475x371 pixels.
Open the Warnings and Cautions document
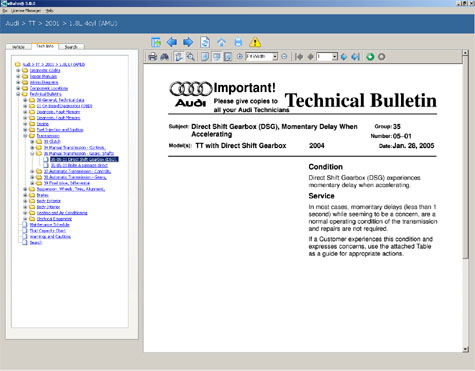pyautogui.click(x=50, y=237)
